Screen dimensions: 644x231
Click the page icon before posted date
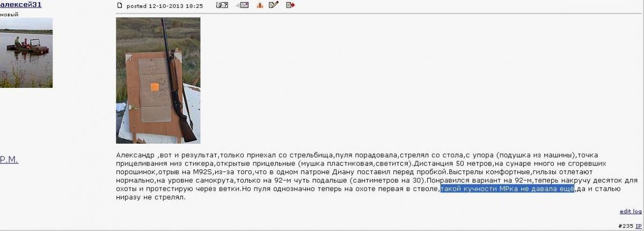click(x=120, y=5)
